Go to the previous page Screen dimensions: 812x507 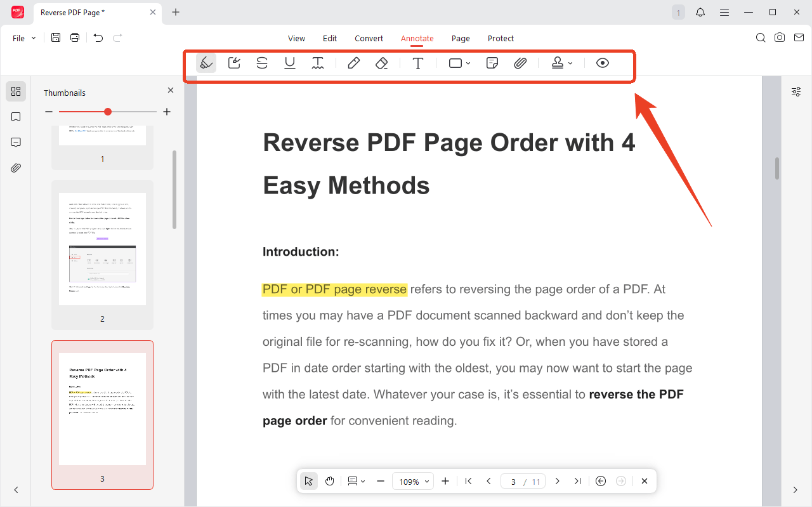tap(488, 482)
